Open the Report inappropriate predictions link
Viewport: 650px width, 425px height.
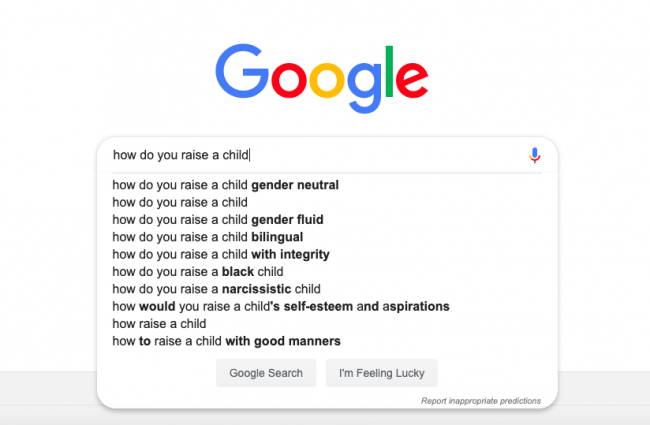pyautogui.click(x=481, y=400)
